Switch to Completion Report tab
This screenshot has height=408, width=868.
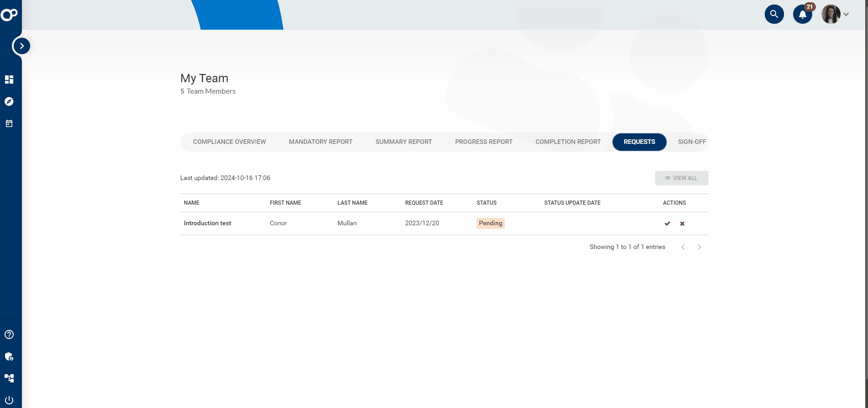(568, 142)
